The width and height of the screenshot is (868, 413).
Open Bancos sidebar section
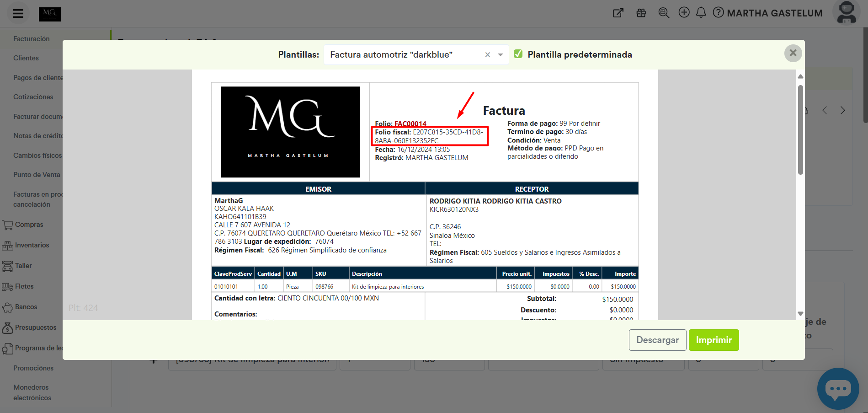(26, 307)
